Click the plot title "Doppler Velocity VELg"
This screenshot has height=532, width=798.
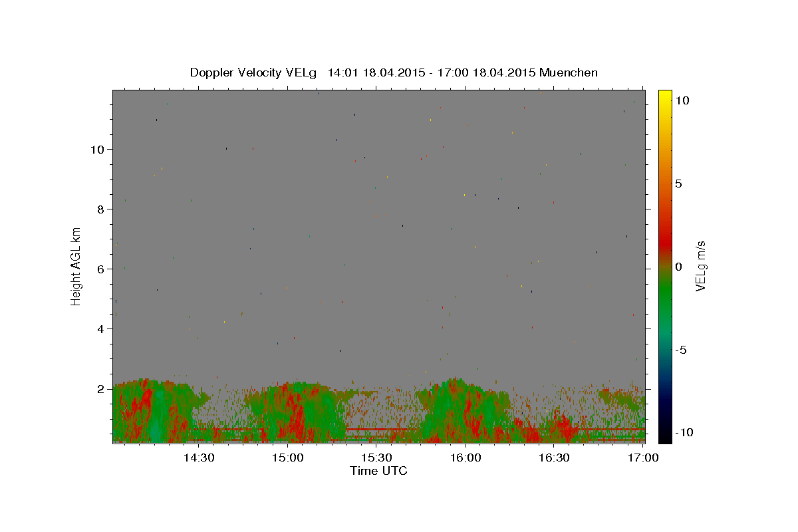253,72
